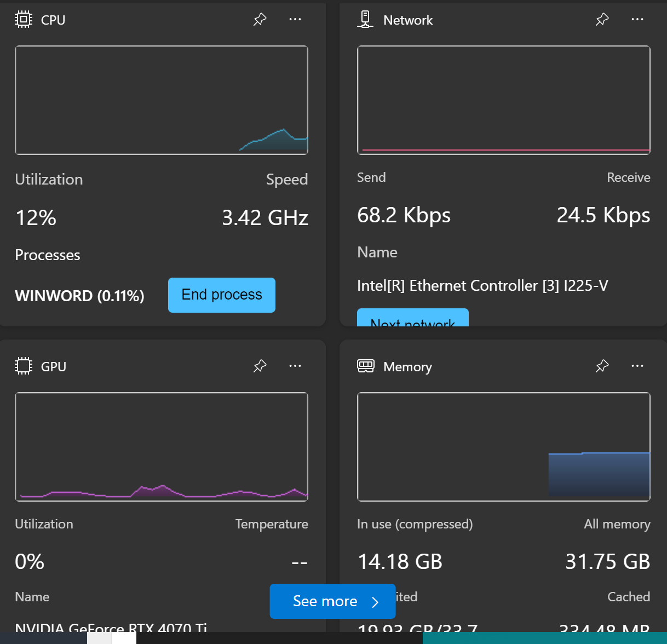Click the See more button

[332, 601]
